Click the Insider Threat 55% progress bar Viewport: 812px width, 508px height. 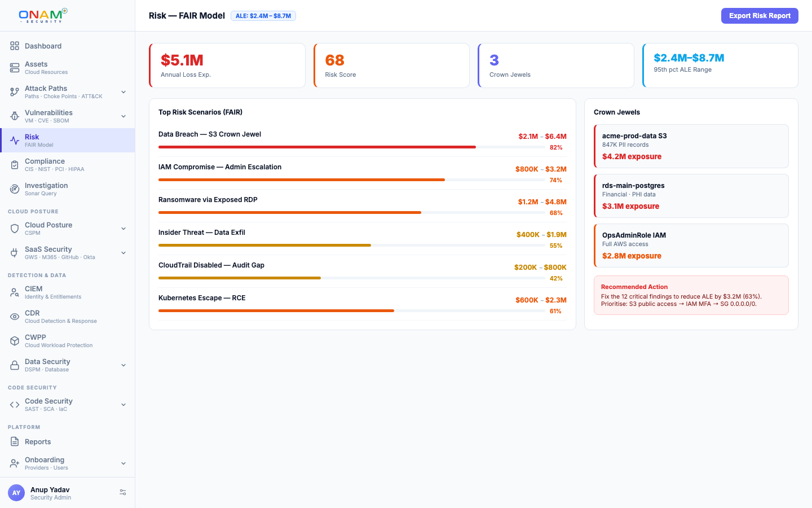pos(351,245)
